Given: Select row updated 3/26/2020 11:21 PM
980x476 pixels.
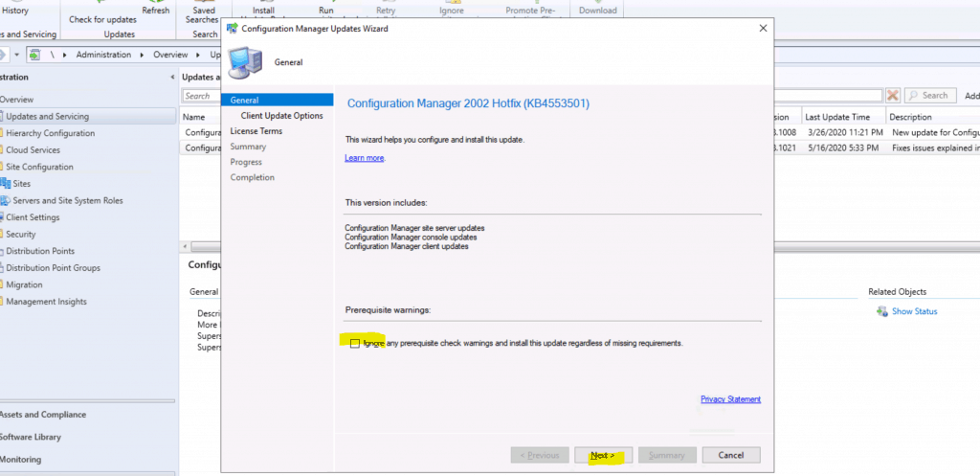Looking at the screenshot, I should coord(844,132).
